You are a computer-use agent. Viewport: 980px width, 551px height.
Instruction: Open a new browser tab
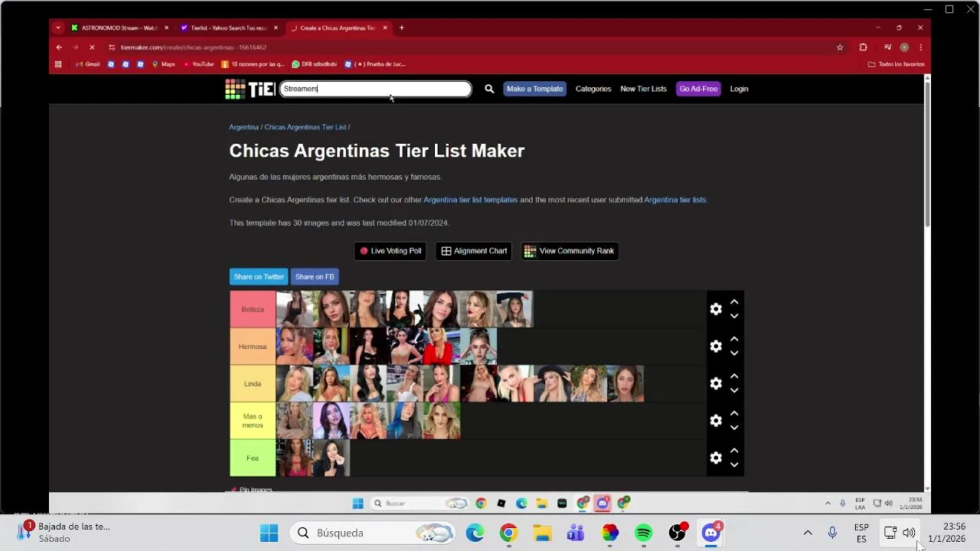click(x=401, y=28)
